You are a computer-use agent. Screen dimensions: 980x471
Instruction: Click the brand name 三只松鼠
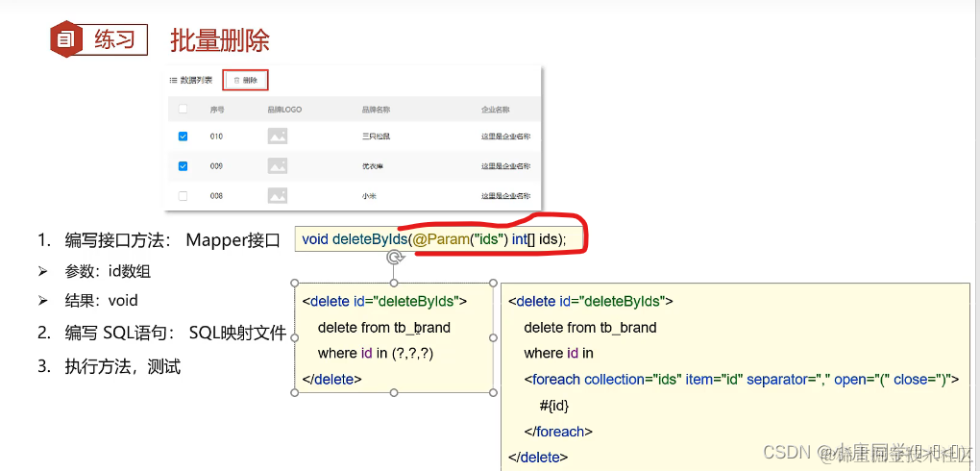(377, 136)
